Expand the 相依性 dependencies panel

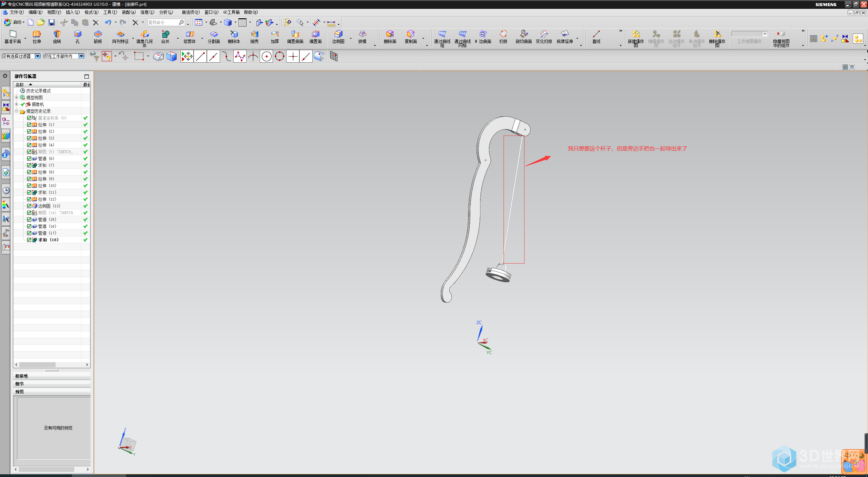tap(52, 376)
